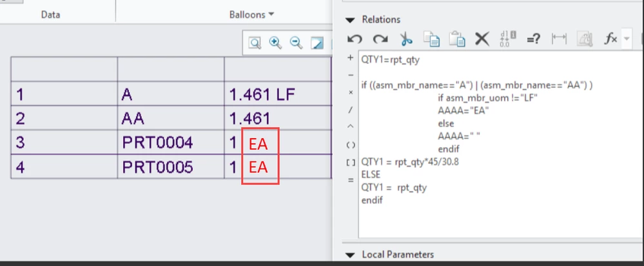Insert caret power operator

click(350, 127)
